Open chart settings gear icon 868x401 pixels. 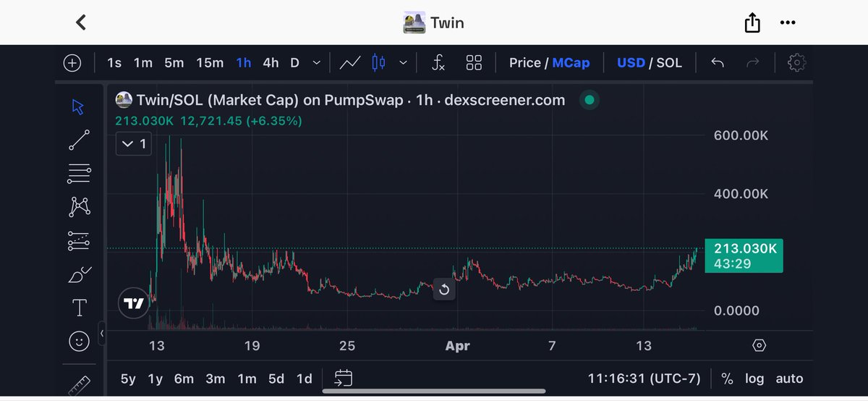796,63
